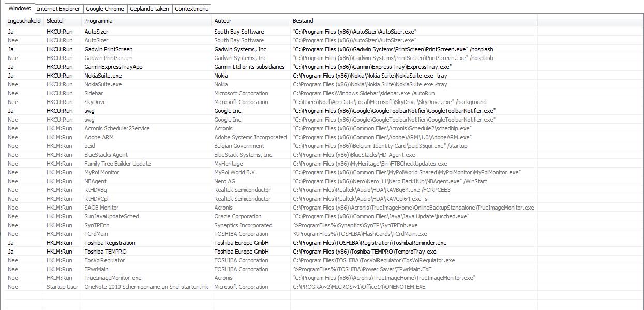Select the SkyDrive startup entry
The height and width of the screenshot is (310, 644).
(95, 102)
